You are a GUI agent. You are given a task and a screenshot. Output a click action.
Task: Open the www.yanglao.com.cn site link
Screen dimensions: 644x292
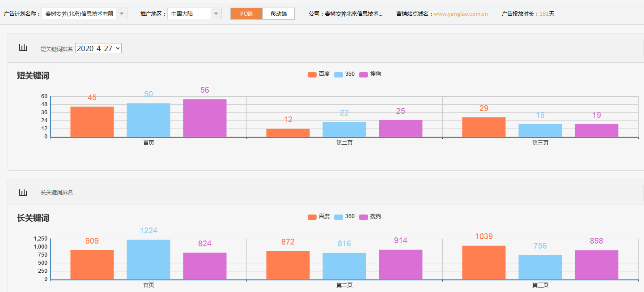pyautogui.click(x=462, y=13)
